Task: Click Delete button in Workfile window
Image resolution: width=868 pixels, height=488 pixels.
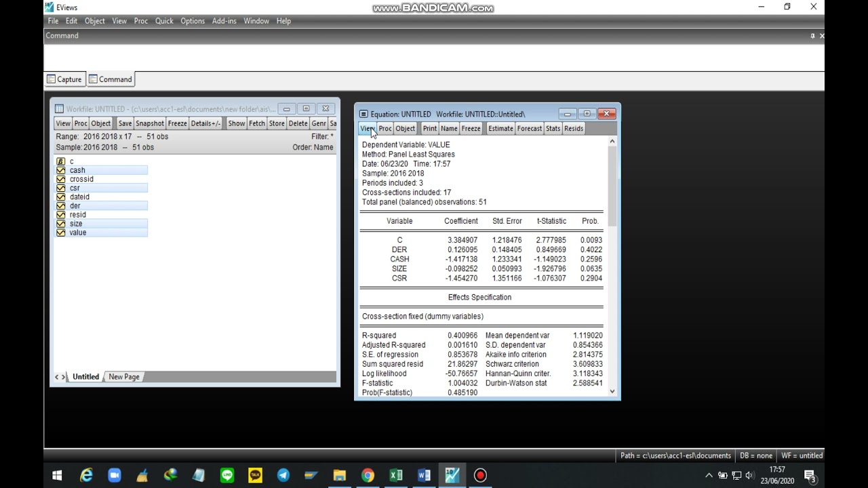Action: coord(298,123)
